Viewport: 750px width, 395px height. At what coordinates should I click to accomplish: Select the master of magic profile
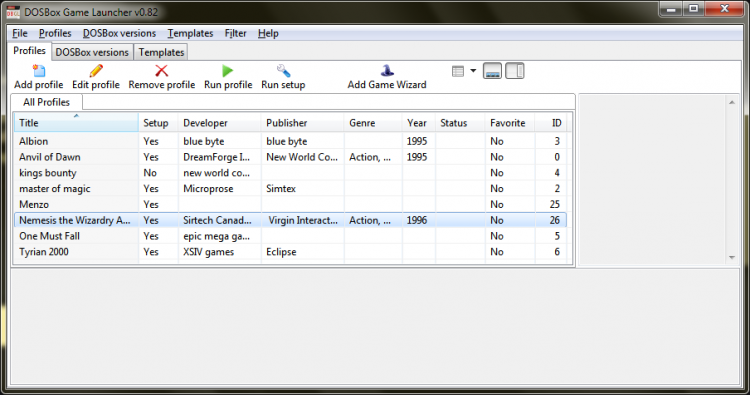pyautogui.click(x=290, y=189)
